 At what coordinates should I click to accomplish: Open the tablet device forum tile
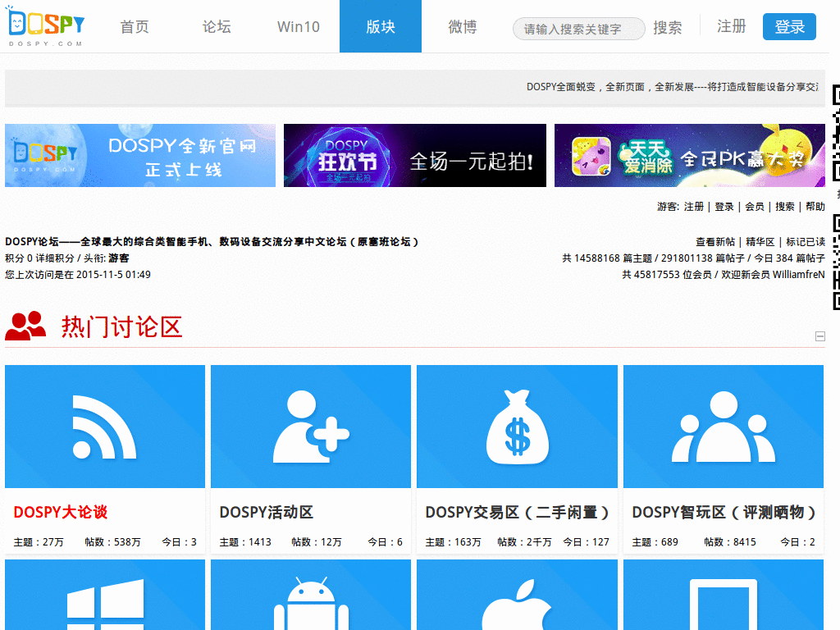point(724,595)
